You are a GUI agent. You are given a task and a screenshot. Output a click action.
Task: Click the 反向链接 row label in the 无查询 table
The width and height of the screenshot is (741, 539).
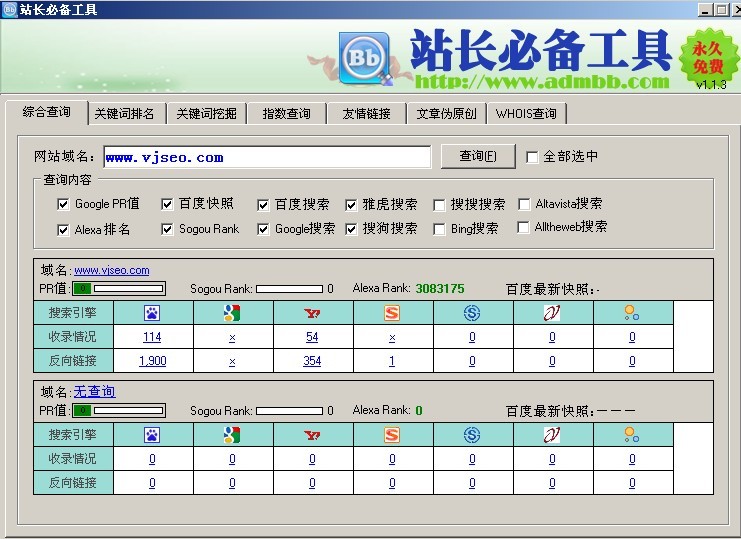(x=73, y=483)
